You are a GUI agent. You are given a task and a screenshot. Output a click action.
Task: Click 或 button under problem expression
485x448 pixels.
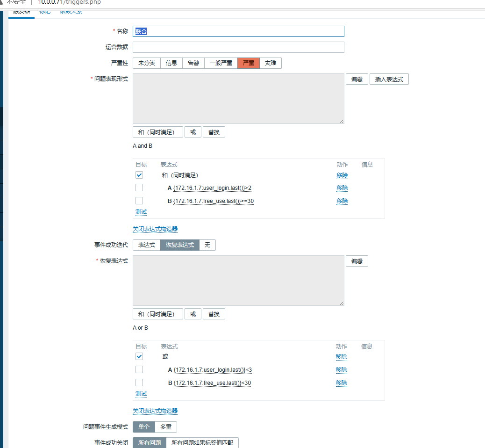coord(193,132)
